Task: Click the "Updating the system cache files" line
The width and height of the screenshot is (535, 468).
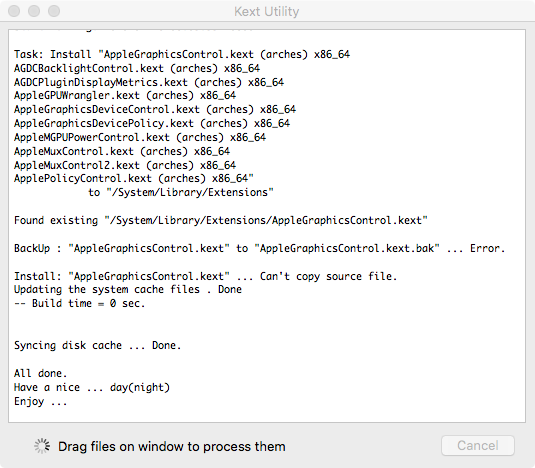Action: pyautogui.click(x=128, y=289)
